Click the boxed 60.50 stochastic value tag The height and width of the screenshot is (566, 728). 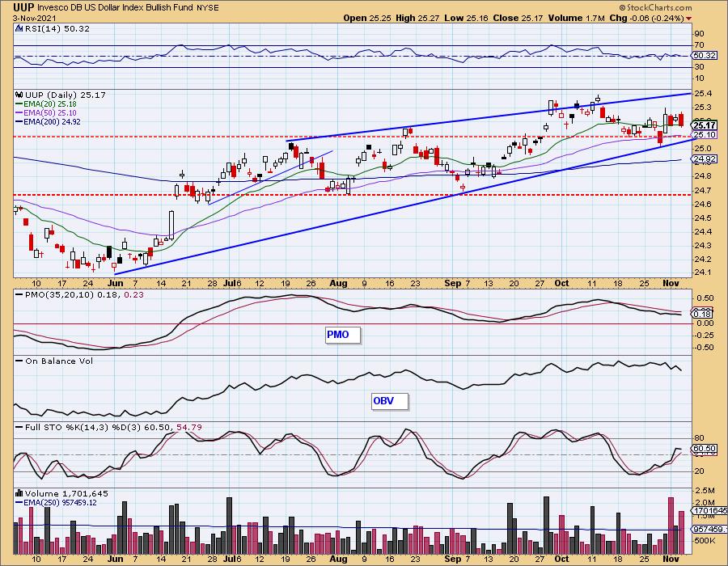(x=704, y=449)
